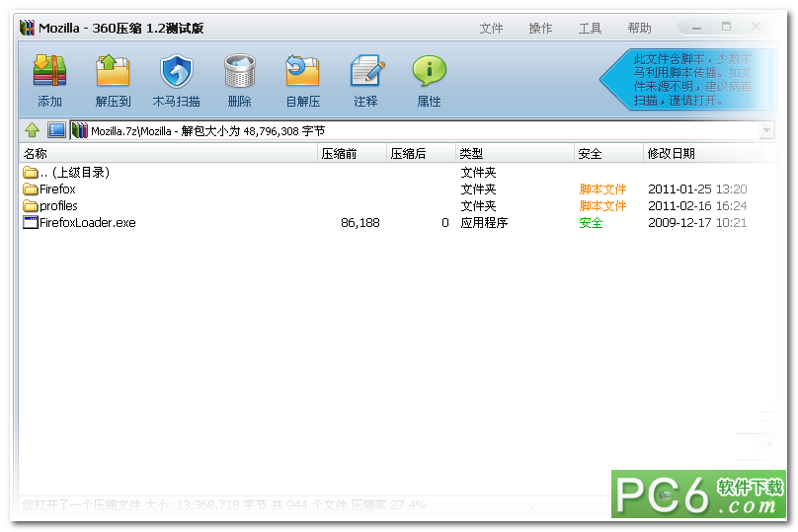Click the archive path address field

[423, 130]
